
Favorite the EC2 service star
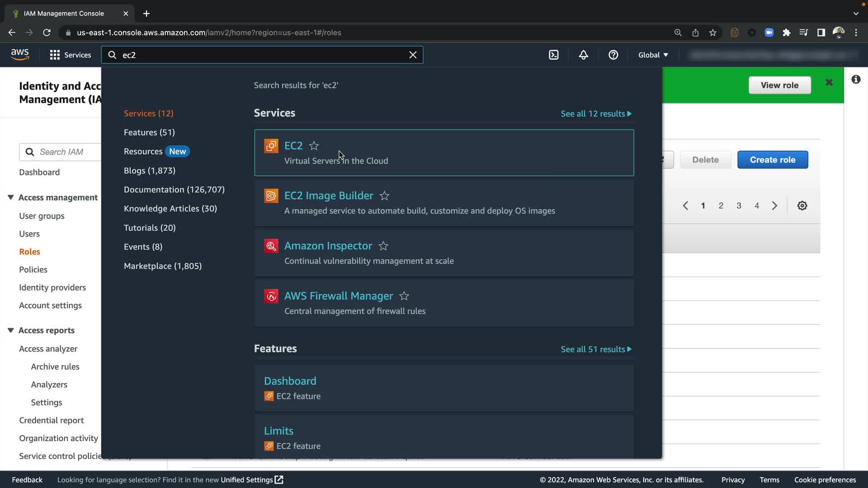click(314, 146)
